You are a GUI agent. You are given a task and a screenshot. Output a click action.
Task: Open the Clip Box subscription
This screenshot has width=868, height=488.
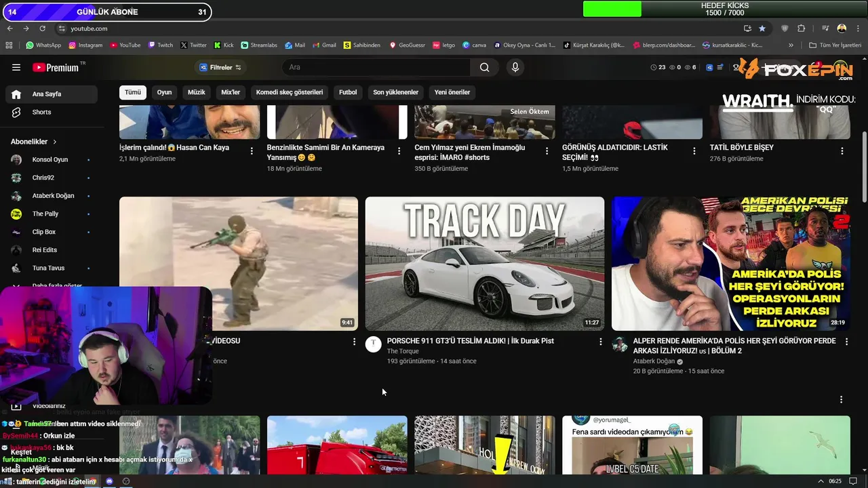52,232
